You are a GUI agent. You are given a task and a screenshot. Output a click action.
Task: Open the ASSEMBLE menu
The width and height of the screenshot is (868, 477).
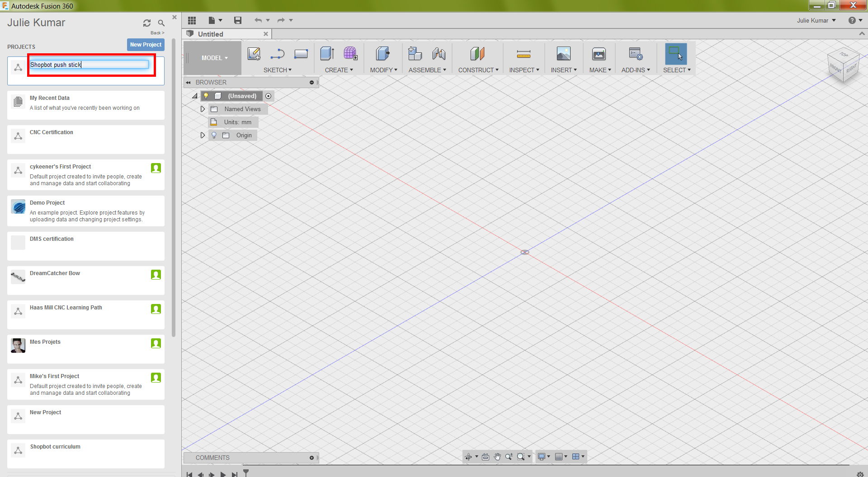427,70
